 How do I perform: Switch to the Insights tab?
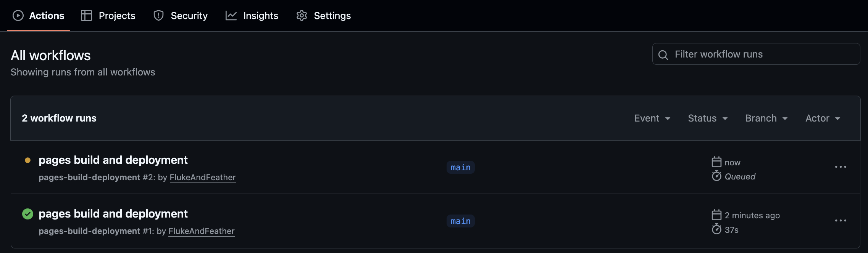[x=260, y=16]
